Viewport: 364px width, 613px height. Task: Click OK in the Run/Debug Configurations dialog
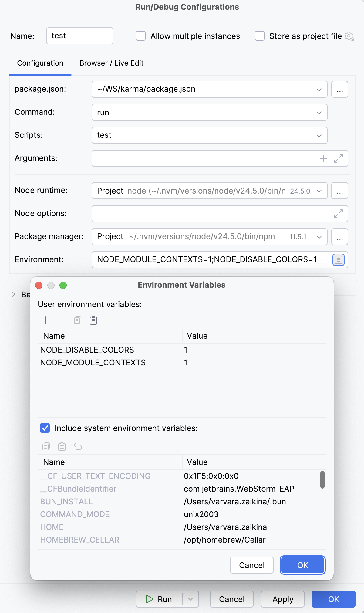pos(334,599)
